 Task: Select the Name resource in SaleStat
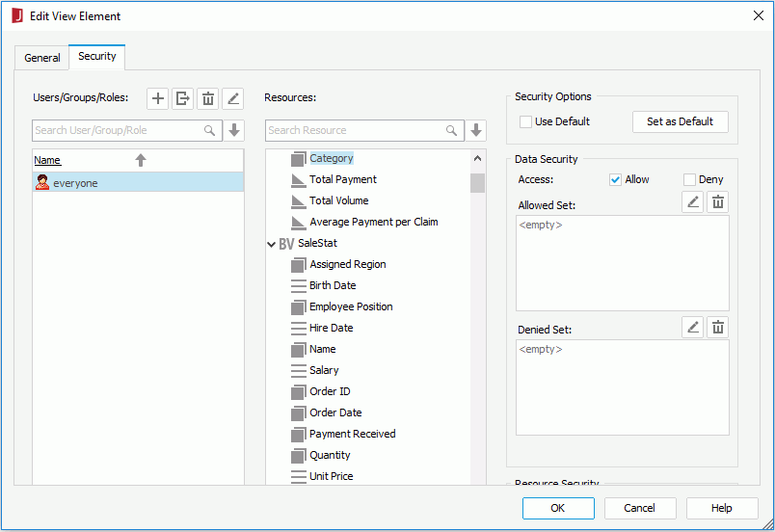coord(322,349)
